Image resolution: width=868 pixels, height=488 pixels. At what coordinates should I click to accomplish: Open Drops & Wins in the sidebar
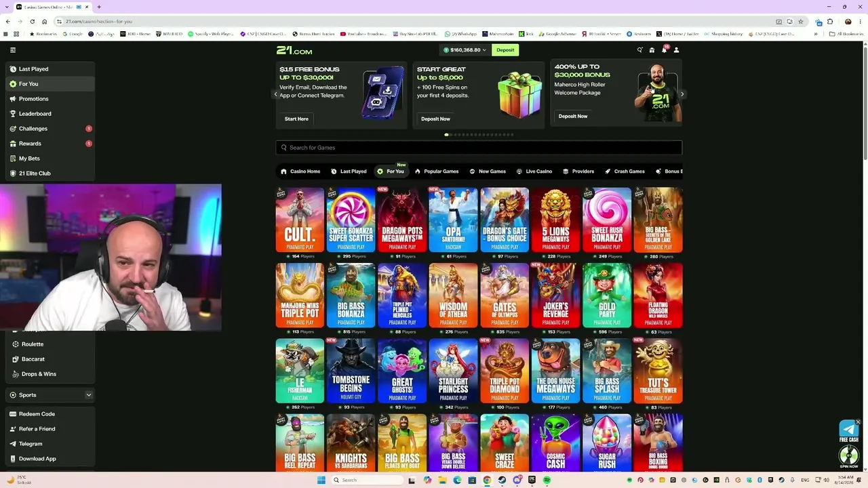[x=50, y=374]
